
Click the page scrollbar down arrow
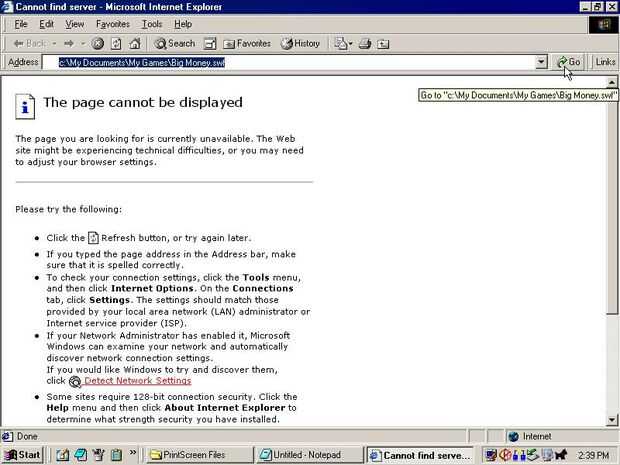612,420
